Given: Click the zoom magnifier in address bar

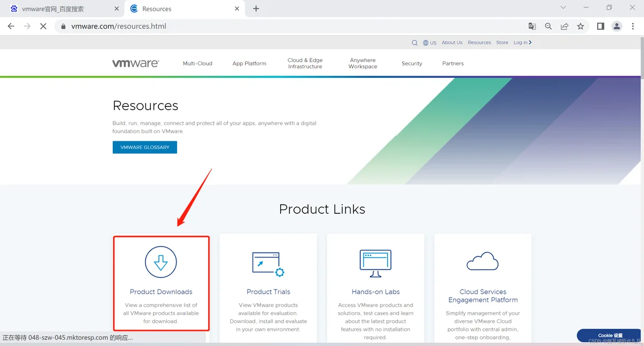Looking at the screenshot, I should 548,26.
